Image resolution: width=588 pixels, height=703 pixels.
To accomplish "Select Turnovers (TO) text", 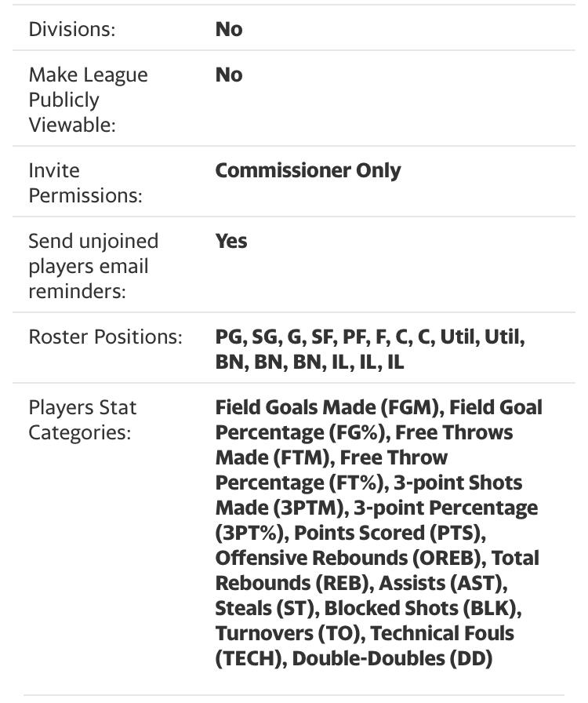I will (x=289, y=633).
